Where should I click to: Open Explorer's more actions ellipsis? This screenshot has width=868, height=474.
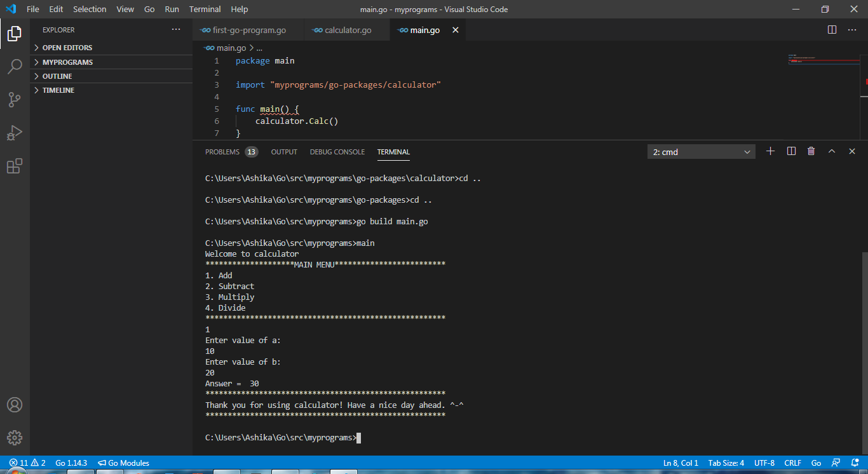[x=176, y=30]
